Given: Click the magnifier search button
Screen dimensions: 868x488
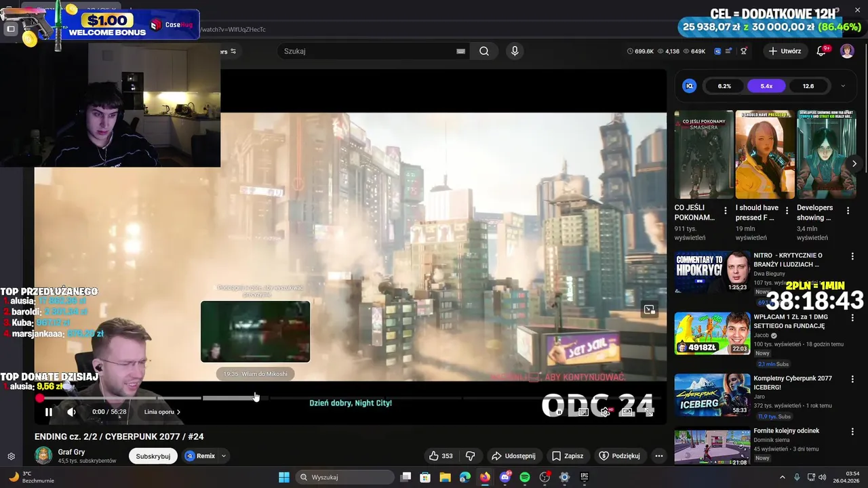Looking at the screenshot, I should (x=484, y=51).
